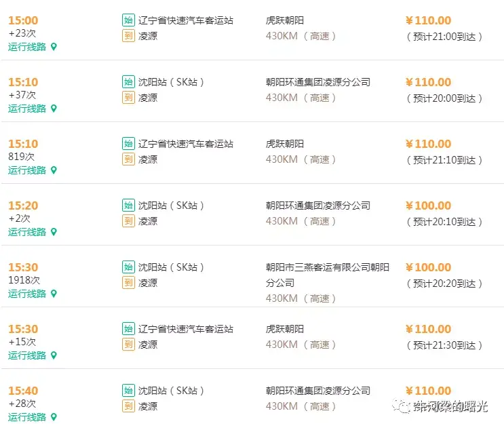504x428 pixels.
Task: View 运行线路 for 1918次 trip
Action: (27, 294)
